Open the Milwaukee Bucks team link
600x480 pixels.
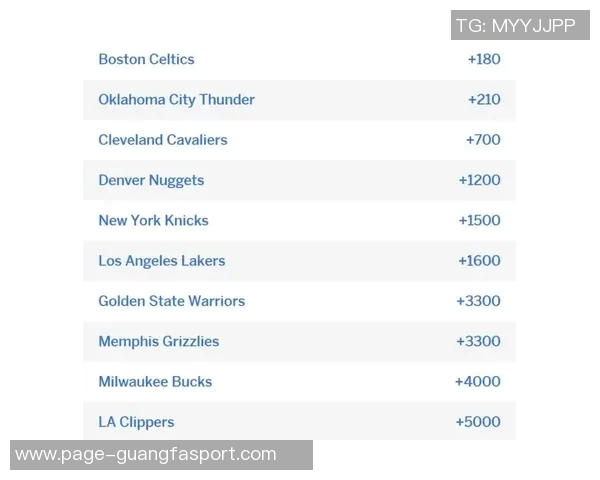(155, 381)
